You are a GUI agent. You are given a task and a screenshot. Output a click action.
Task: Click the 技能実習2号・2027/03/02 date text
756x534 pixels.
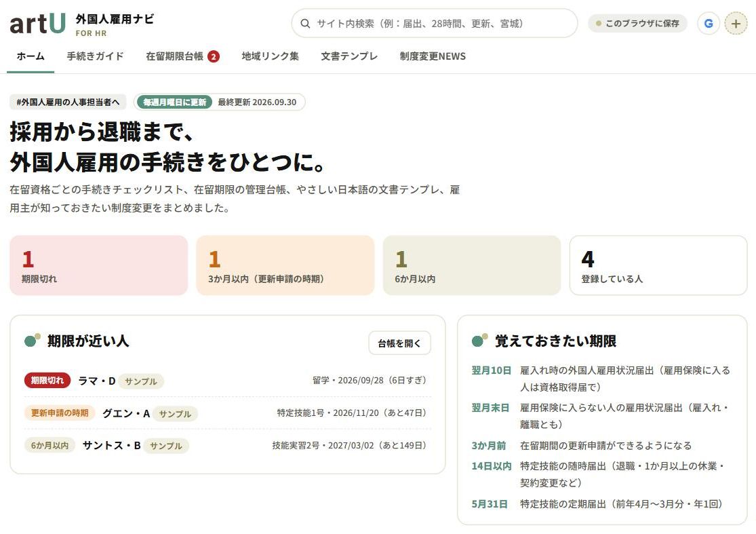click(x=350, y=445)
